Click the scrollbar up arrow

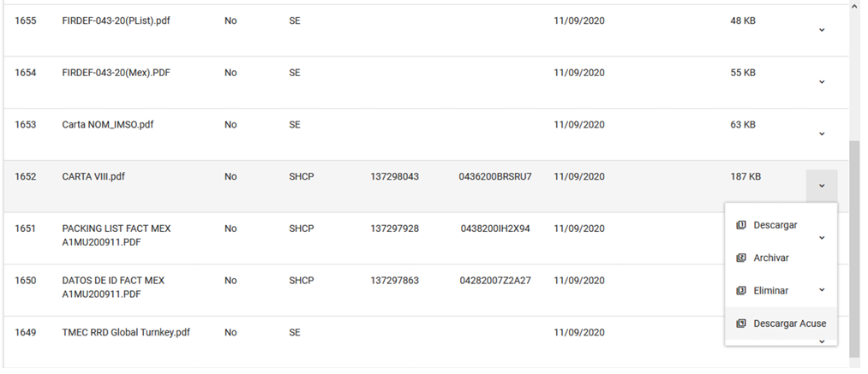(854, 5)
